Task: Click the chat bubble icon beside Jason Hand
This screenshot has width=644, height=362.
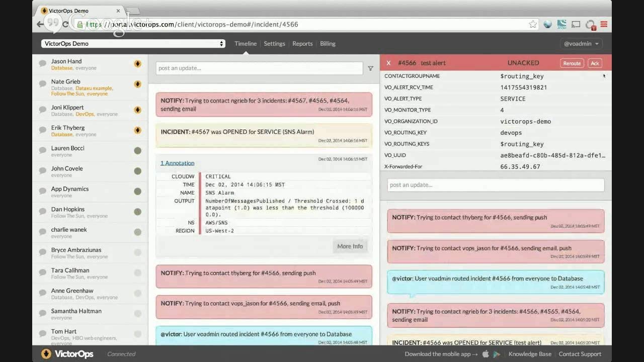Action: pos(43,63)
